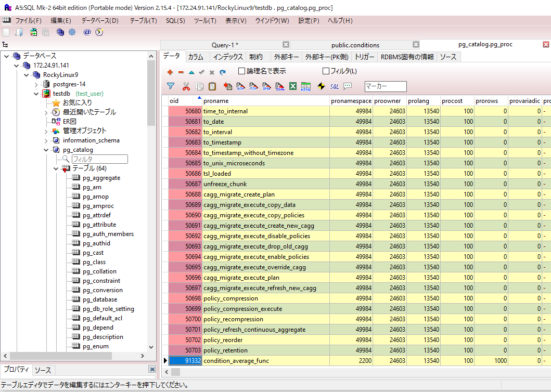
Task: Switch to the ソース tab beside プロパティ
Action: tap(43, 370)
